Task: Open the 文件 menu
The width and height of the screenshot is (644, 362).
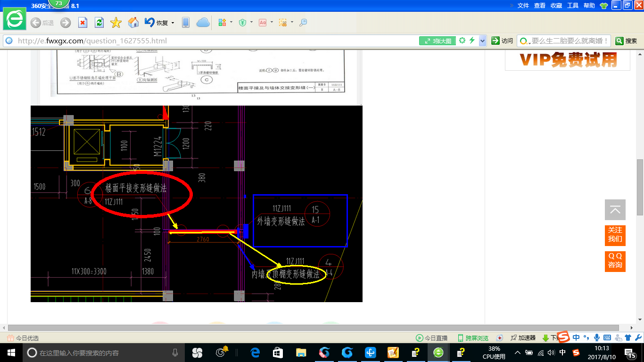Action: tap(523, 6)
